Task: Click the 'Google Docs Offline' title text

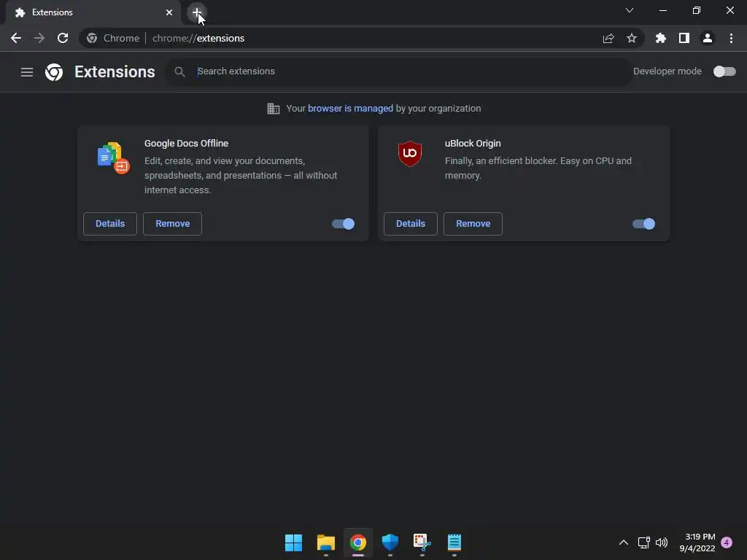Action: tap(186, 144)
